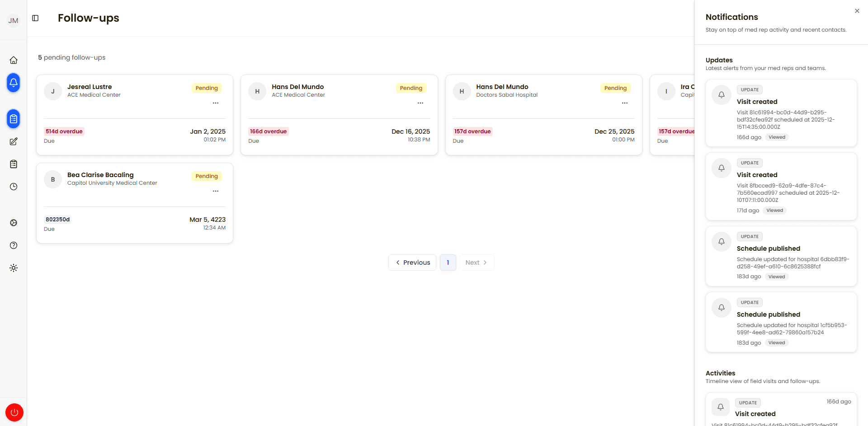The width and height of the screenshot is (868, 426).
Task: Expand three-dot menu on Doctors Sabal Hospital card
Action: coord(625,103)
